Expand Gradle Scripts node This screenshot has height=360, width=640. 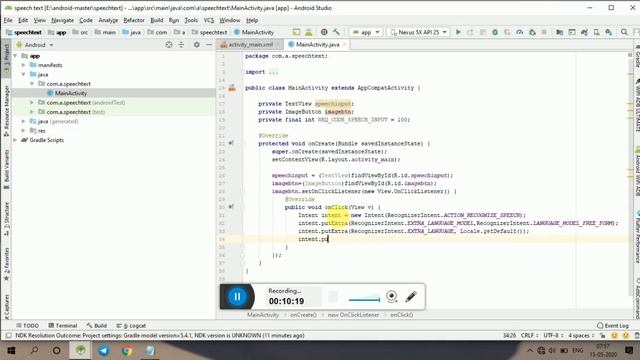[x=15, y=140]
